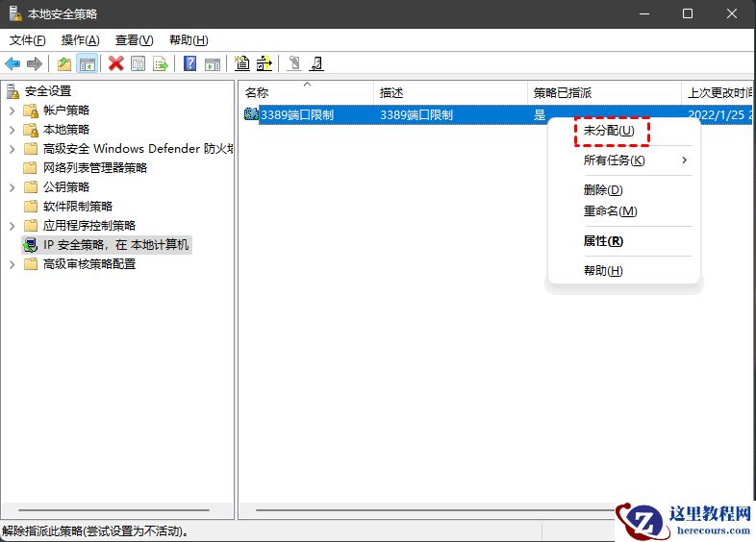Open the 查看(V) menu
Screen dimensions: 756x542
[134, 40]
